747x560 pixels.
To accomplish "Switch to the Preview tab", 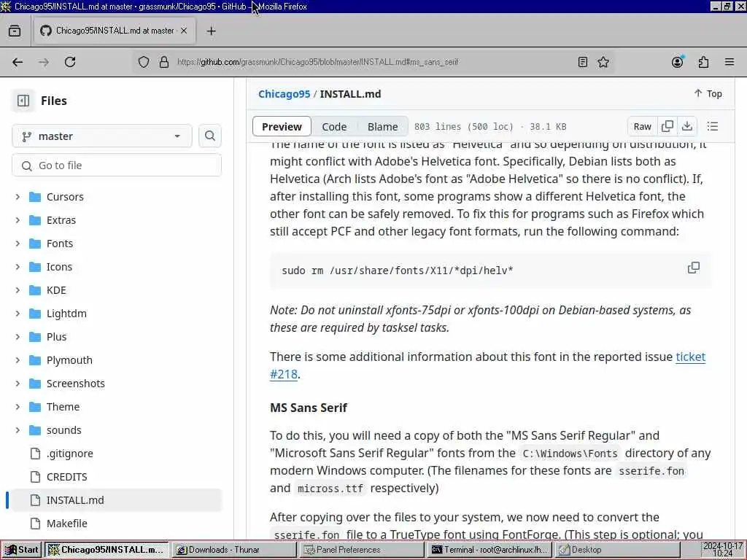I will coord(282,127).
